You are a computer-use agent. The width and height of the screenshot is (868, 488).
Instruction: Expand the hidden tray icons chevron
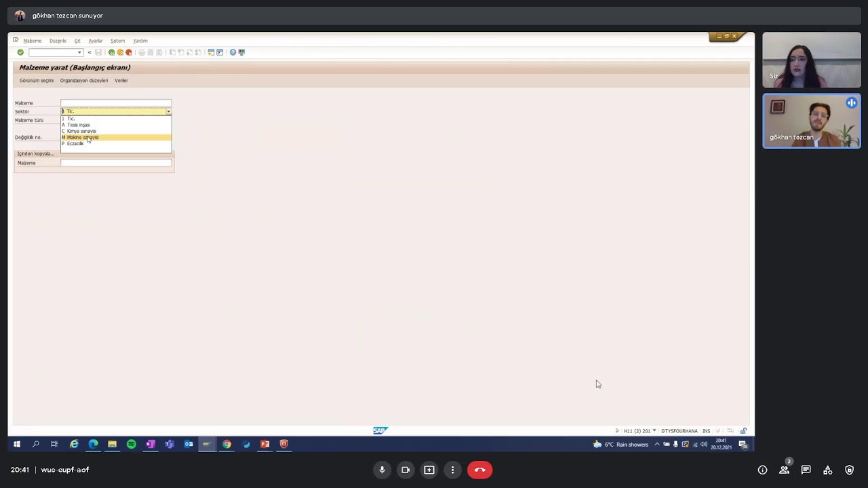click(x=656, y=445)
